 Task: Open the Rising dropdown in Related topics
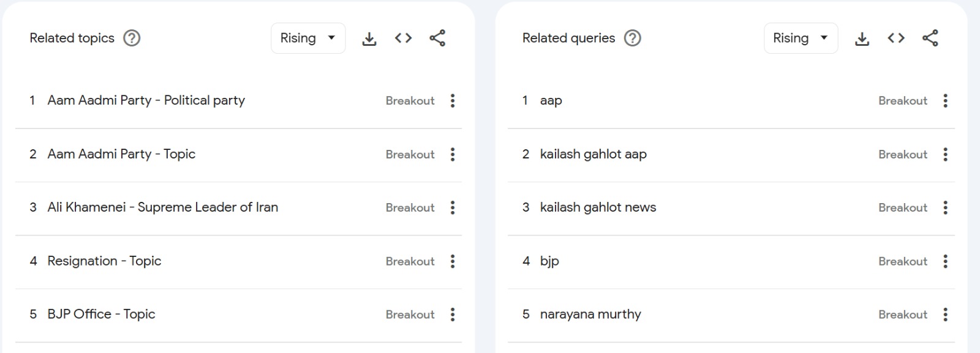pos(307,39)
